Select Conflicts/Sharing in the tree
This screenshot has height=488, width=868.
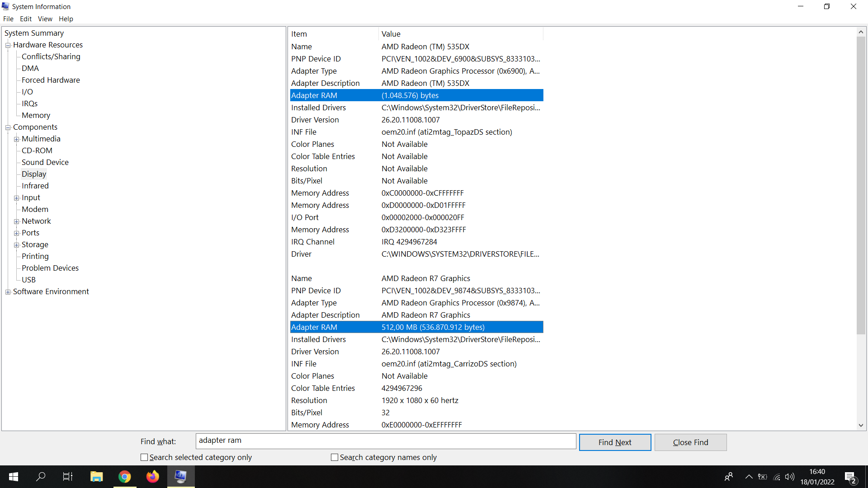[x=51, y=56]
